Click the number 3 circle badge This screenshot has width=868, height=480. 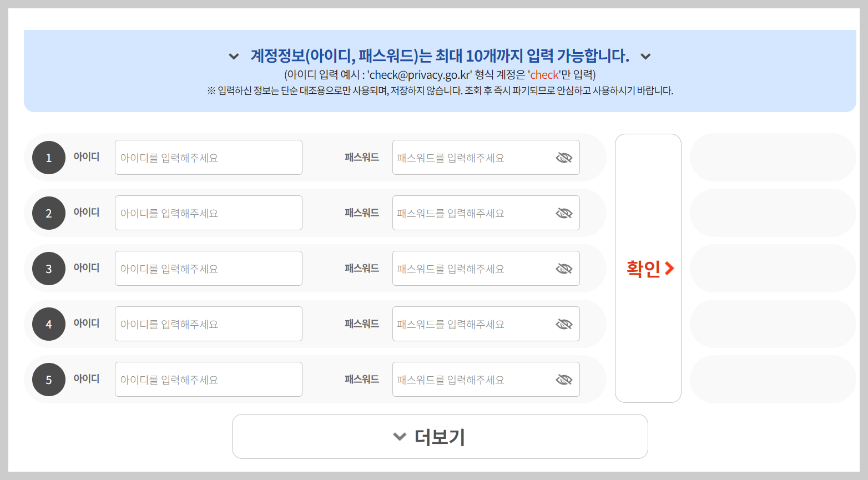click(48, 268)
